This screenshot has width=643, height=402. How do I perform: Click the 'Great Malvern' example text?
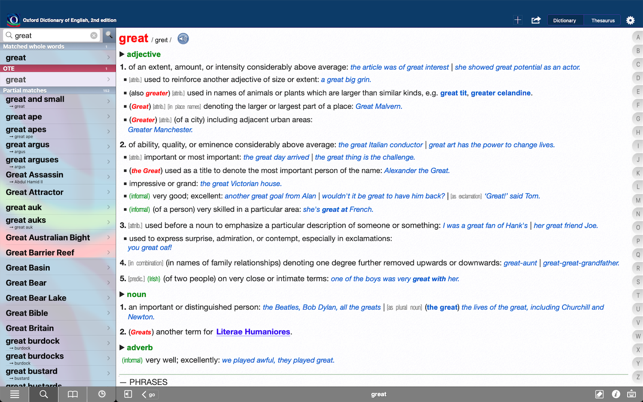tap(378, 107)
